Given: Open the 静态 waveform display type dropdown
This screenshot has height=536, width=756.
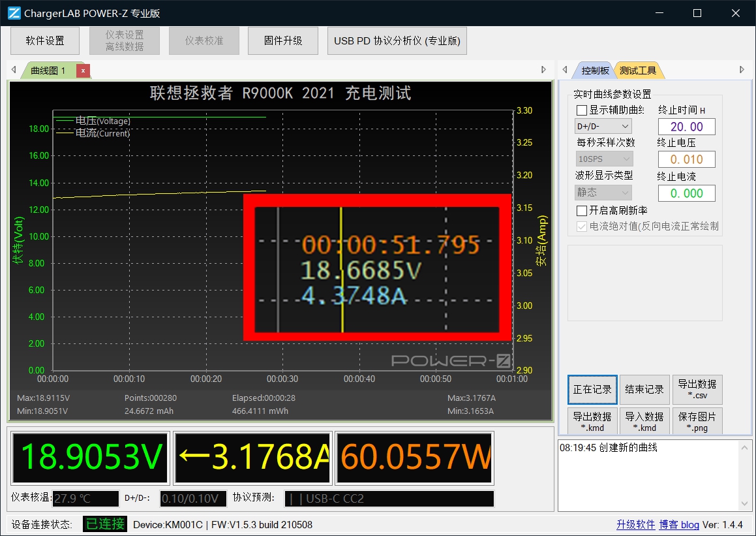Looking at the screenshot, I should coord(603,192).
